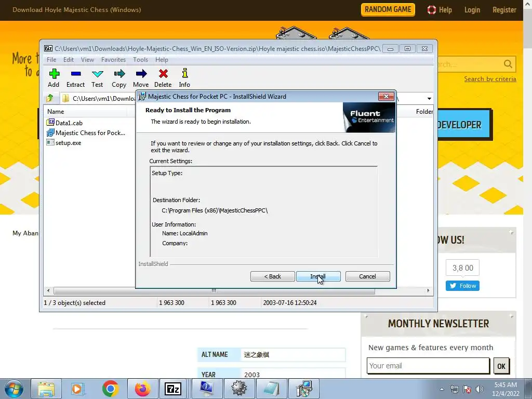Viewport: 532px width, 399px height.
Task: Click the Move toolbar icon in 7-Zip
Action: pyautogui.click(x=141, y=78)
